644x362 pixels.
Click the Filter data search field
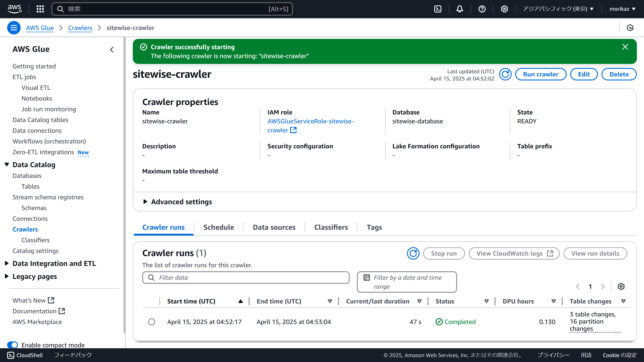coord(246,278)
